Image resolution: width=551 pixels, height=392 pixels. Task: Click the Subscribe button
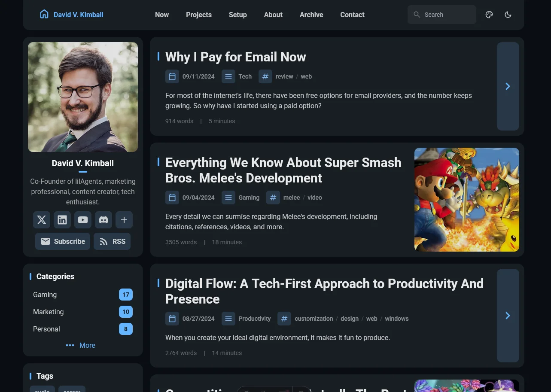pyautogui.click(x=62, y=241)
